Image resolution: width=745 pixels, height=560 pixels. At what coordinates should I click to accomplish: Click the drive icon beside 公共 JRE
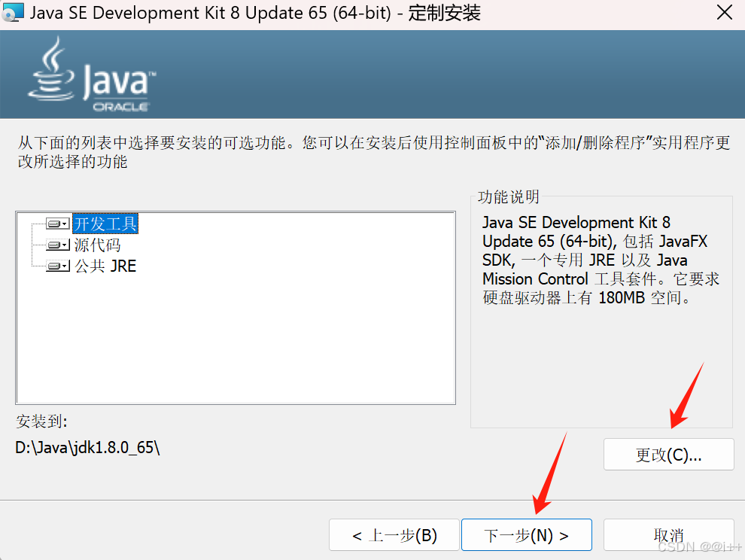[53, 265]
